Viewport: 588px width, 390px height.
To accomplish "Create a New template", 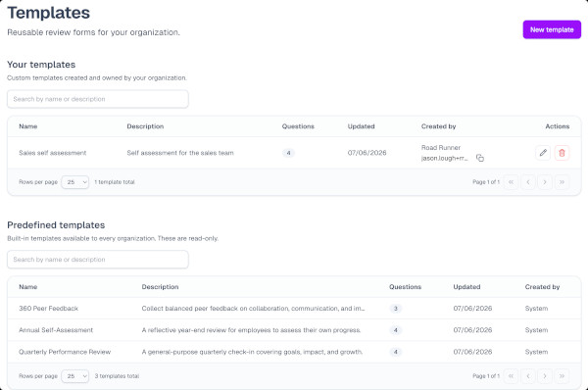I will 552,29.
